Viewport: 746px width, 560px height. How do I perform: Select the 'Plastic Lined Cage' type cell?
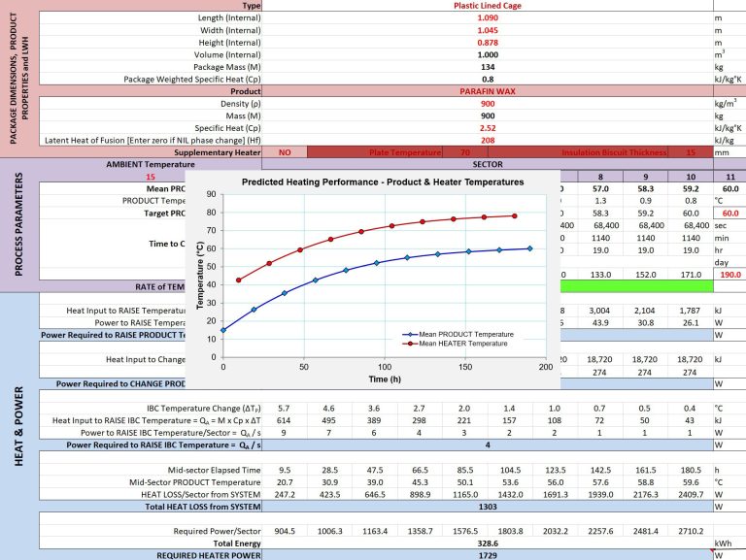(488, 6)
